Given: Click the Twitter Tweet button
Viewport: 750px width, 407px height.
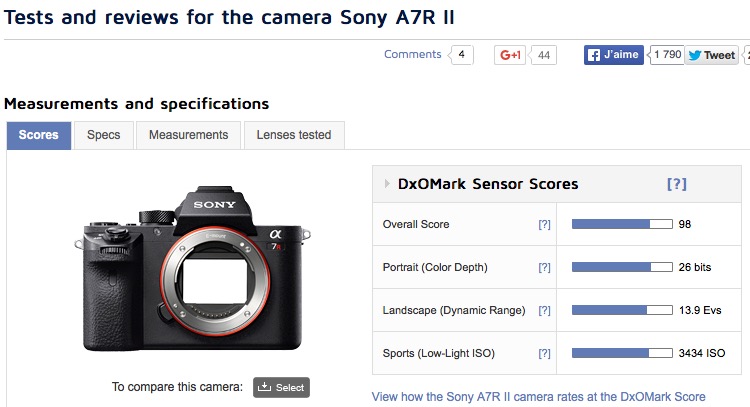Looking at the screenshot, I should [x=712, y=55].
